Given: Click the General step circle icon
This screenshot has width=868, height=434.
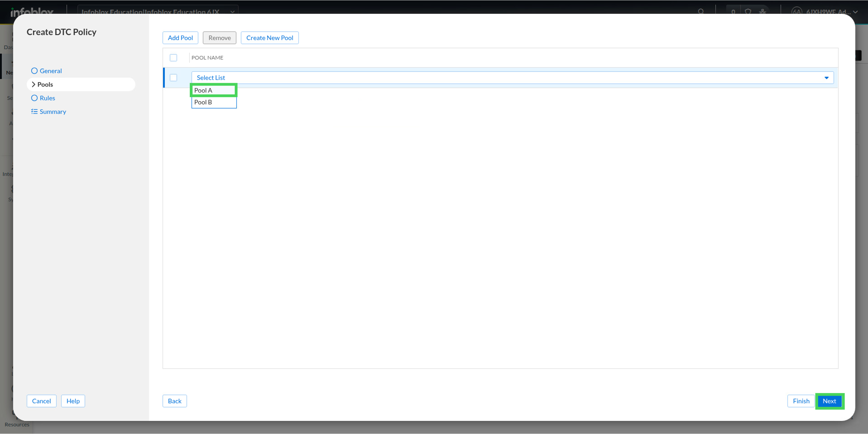Looking at the screenshot, I should click(x=34, y=71).
